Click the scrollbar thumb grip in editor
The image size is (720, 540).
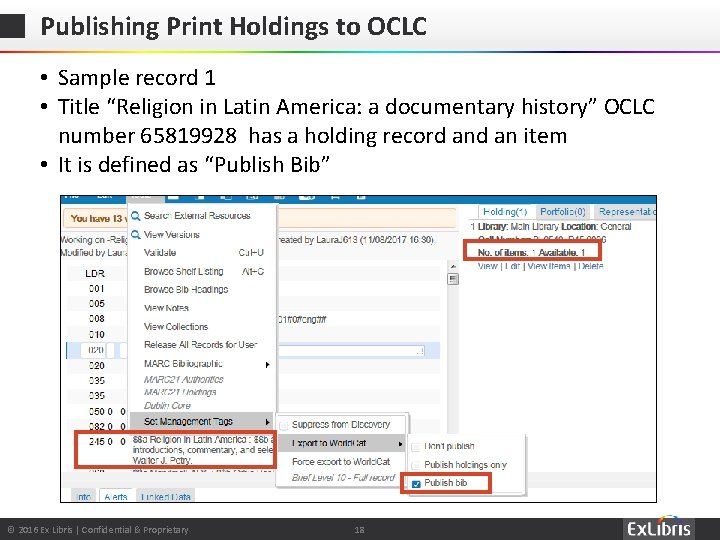click(453, 279)
